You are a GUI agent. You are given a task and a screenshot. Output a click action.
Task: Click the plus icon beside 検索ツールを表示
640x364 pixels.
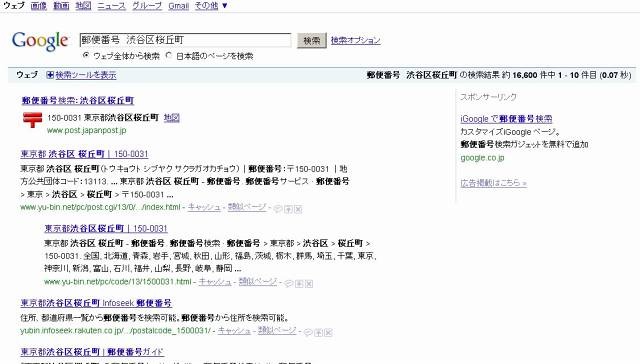[x=50, y=75]
